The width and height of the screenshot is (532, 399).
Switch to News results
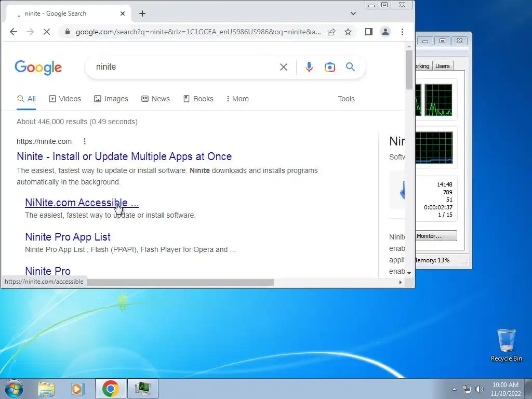point(156,99)
